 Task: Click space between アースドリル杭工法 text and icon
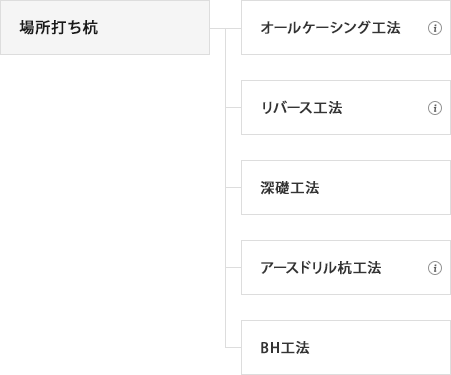[x=404, y=268]
